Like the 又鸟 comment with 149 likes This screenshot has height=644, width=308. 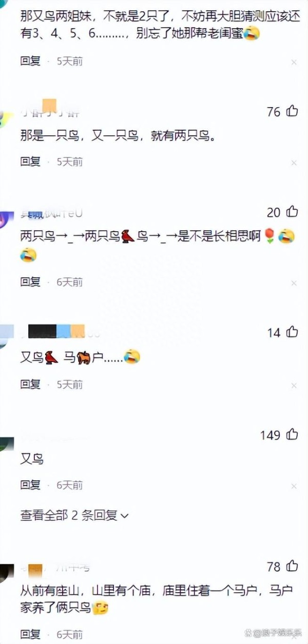pos(292,435)
